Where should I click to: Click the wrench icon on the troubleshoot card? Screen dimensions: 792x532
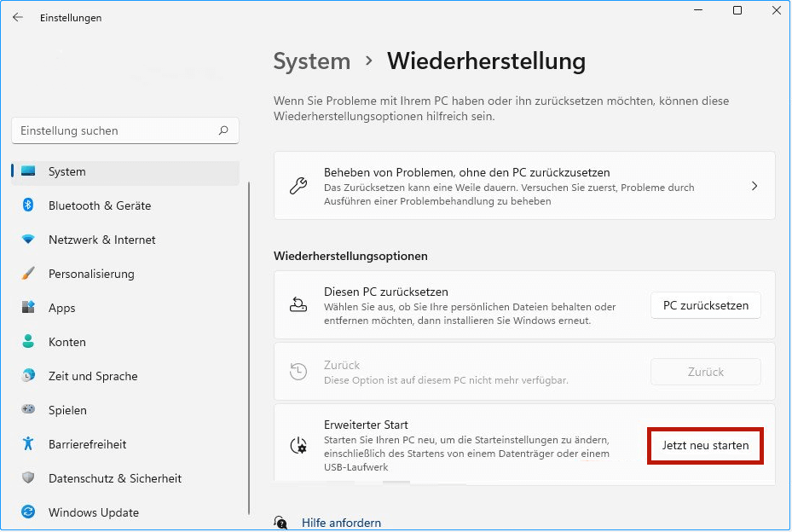298,185
